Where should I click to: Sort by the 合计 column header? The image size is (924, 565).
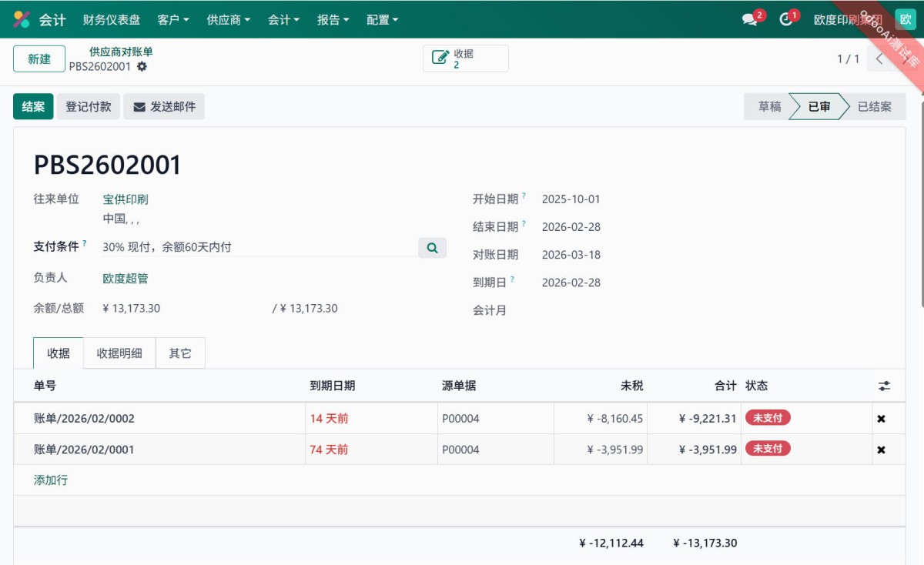[x=695, y=386]
